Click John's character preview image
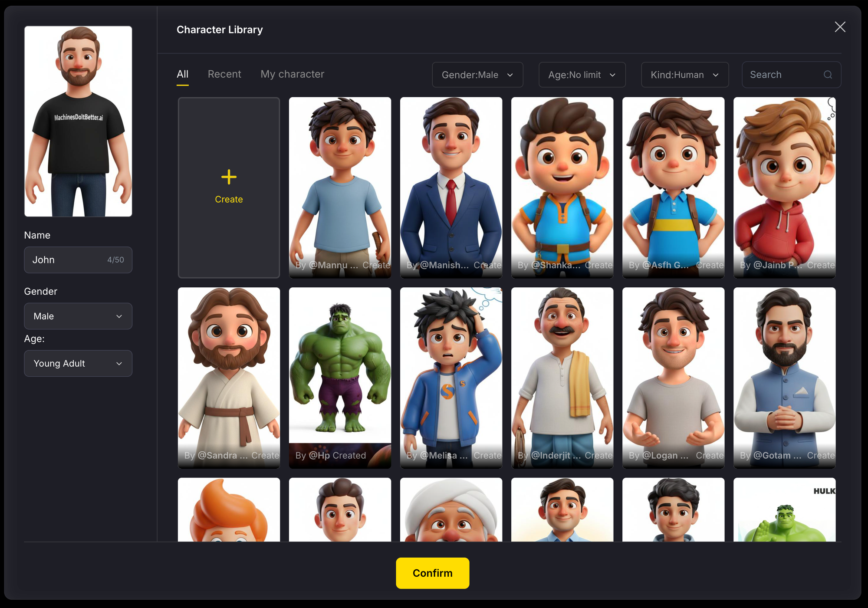Image resolution: width=868 pixels, height=608 pixels. (x=78, y=122)
